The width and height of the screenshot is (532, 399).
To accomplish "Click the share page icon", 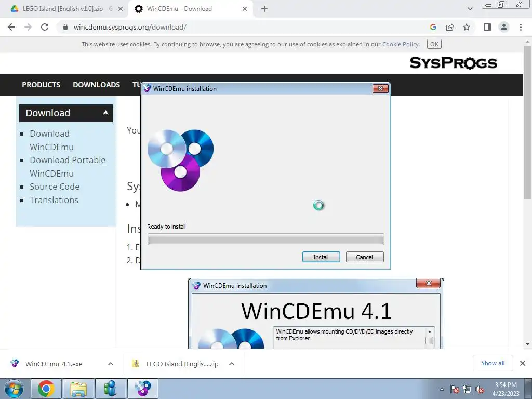I will 450,27.
